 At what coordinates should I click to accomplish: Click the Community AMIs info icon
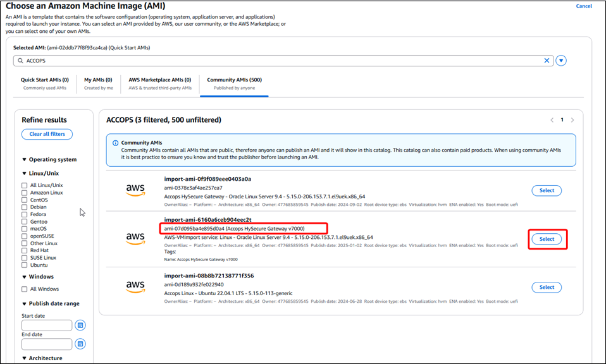tap(114, 143)
